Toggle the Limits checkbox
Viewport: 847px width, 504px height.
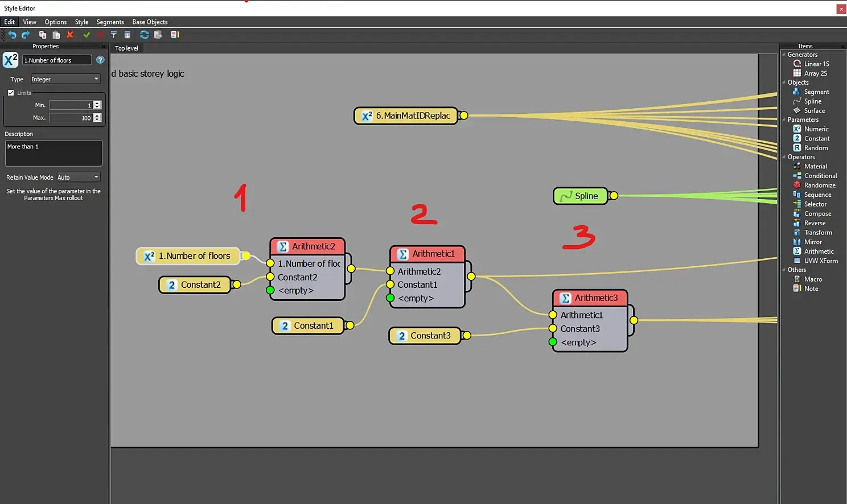tap(11, 93)
